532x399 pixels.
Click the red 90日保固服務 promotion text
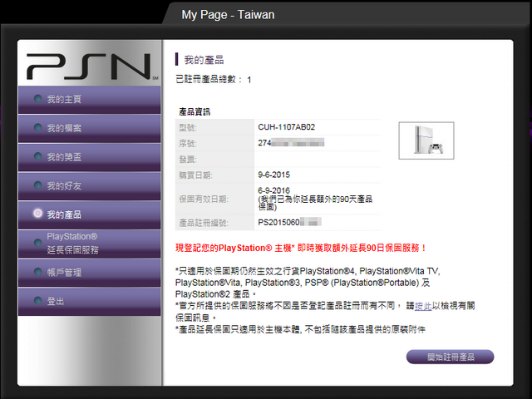(301, 248)
